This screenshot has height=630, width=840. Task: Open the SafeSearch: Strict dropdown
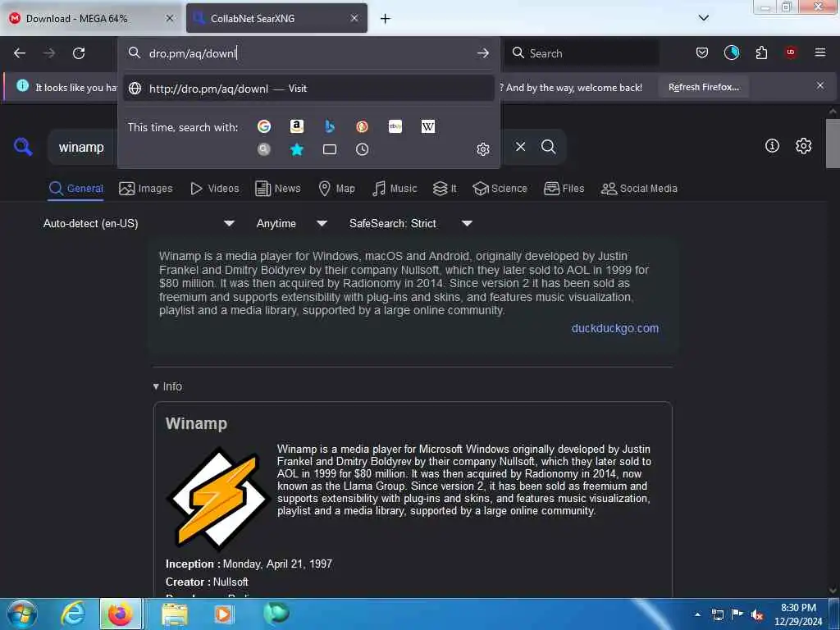click(x=410, y=223)
